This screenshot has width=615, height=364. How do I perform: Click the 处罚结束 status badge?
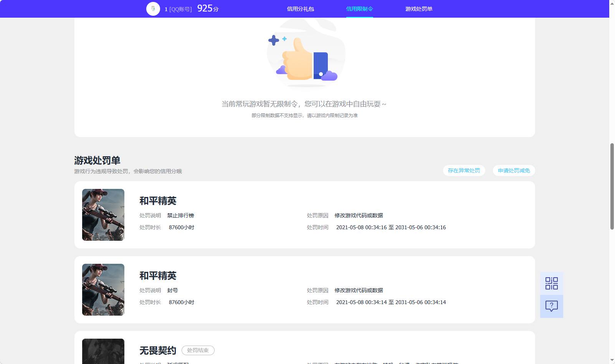(x=198, y=350)
